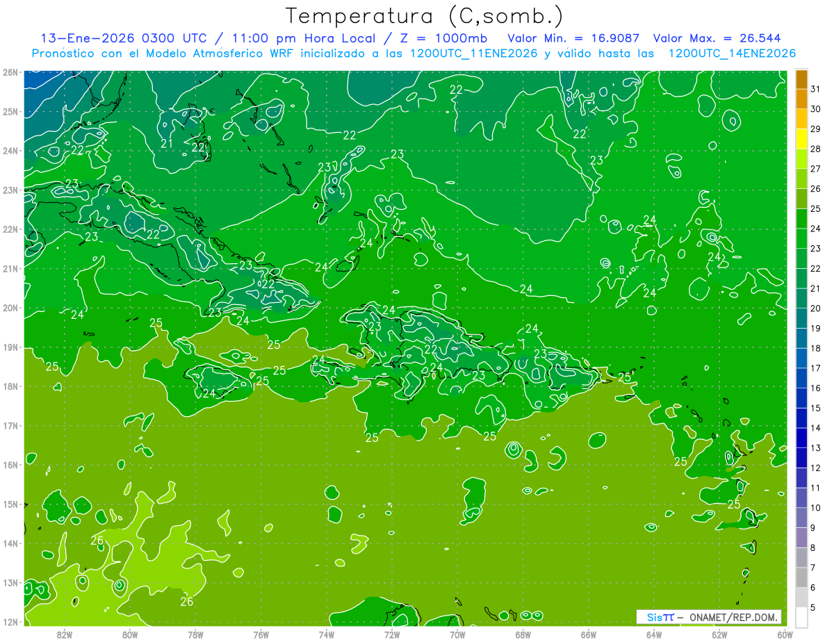Image resolution: width=834 pixels, height=644 pixels.
Task: Click the latitude label '18N'
Action: [x=10, y=386]
